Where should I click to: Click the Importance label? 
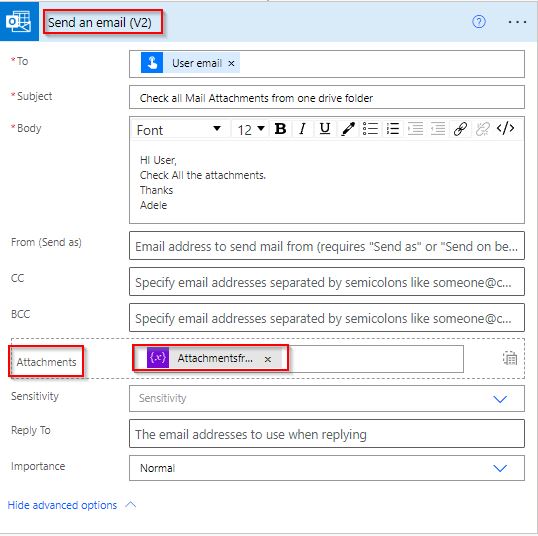pos(38,466)
